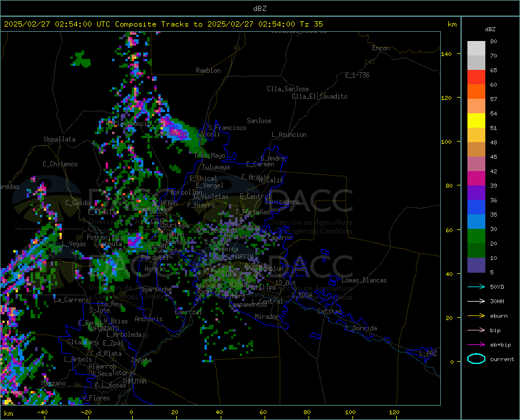The width and height of the screenshot is (520, 420).
Task: Click the TUNUYAN map label
Action: pyautogui.click(x=134, y=381)
